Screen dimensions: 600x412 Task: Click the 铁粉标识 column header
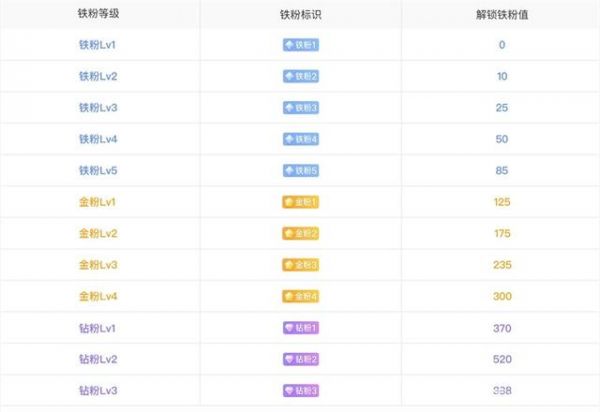(x=300, y=15)
